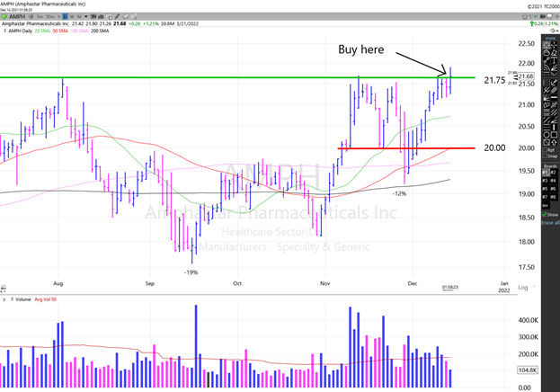Select the crosshair pointer drawing tool
This screenshot has width=560, height=392.
coord(554,45)
